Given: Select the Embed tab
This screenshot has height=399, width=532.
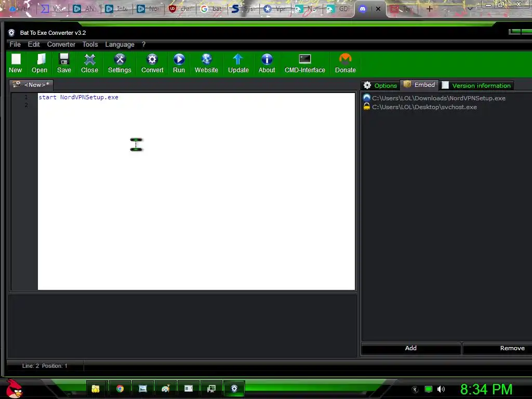Looking at the screenshot, I should tap(419, 85).
